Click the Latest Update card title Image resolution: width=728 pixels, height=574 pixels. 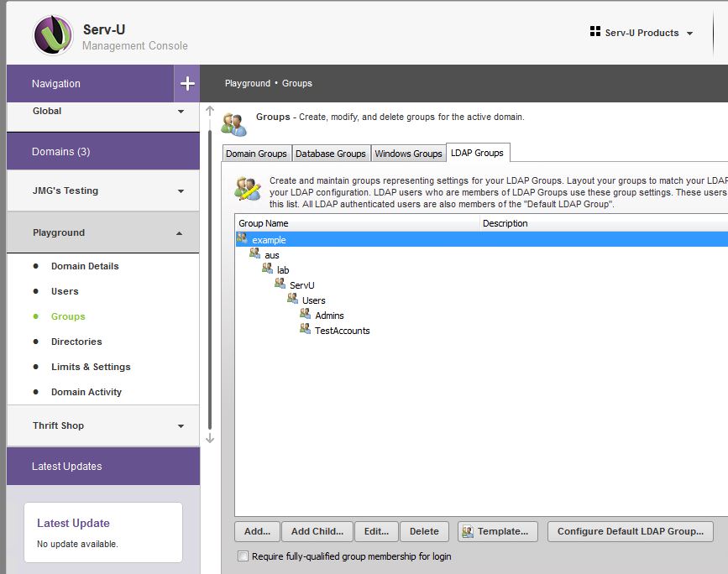pyautogui.click(x=73, y=523)
